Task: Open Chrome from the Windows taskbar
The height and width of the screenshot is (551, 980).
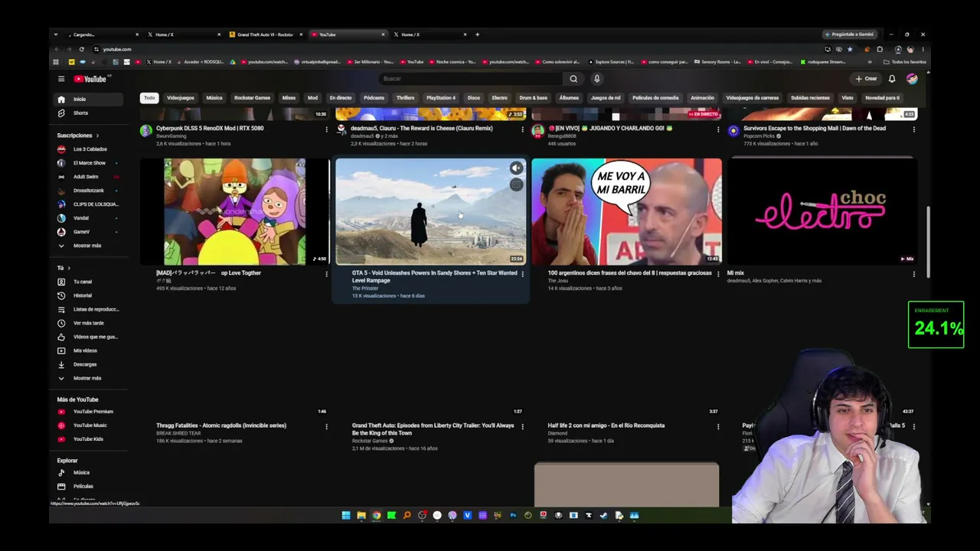Action: [376, 516]
